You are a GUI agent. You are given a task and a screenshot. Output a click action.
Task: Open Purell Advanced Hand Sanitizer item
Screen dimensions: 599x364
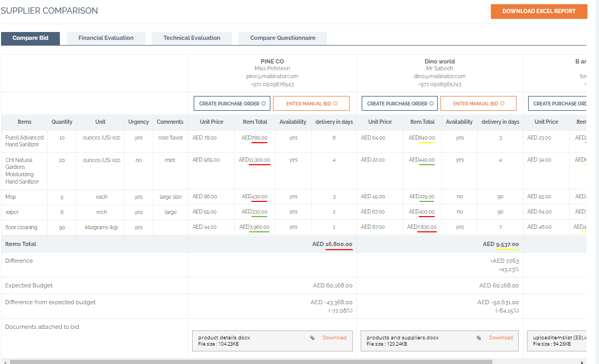click(24, 141)
